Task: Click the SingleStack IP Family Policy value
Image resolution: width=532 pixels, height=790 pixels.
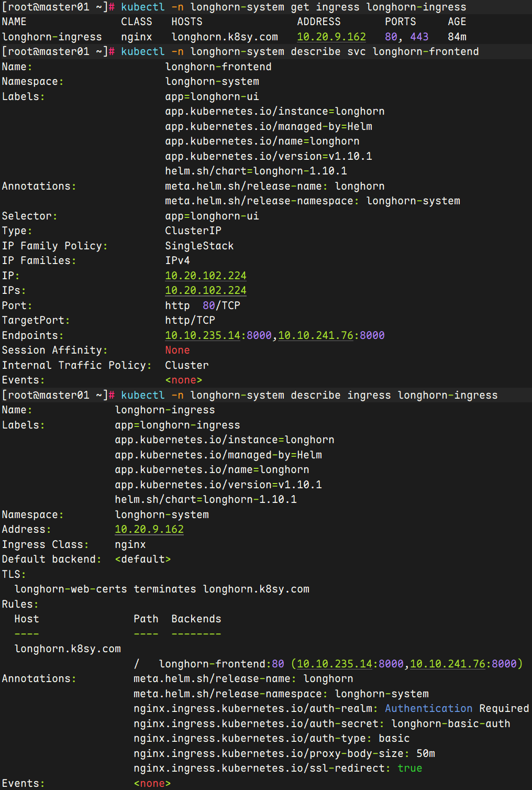Action: click(199, 246)
